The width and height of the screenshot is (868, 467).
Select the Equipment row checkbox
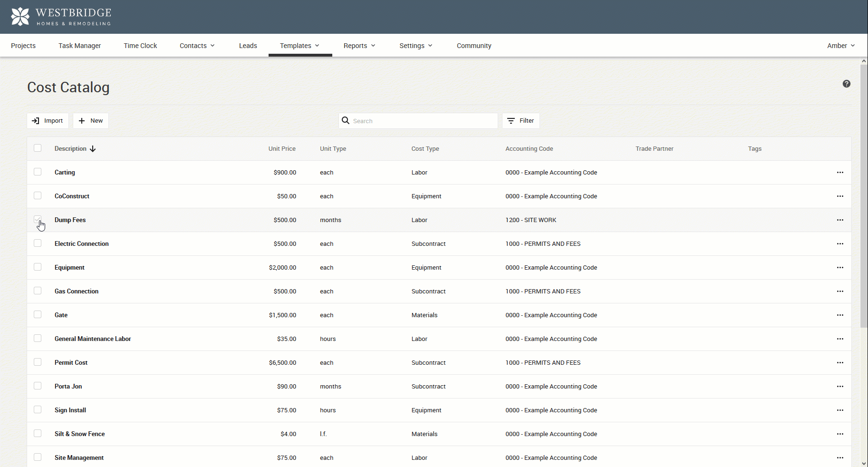[x=38, y=267]
